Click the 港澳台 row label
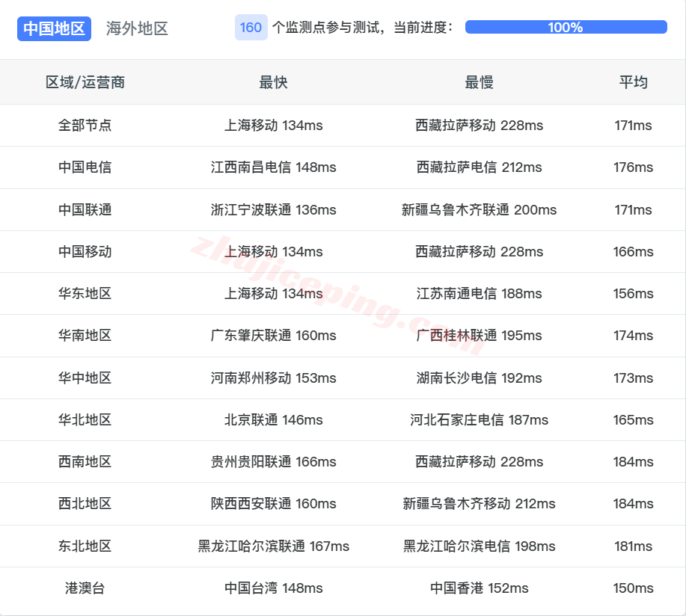This screenshot has width=686, height=616. [x=85, y=588]
